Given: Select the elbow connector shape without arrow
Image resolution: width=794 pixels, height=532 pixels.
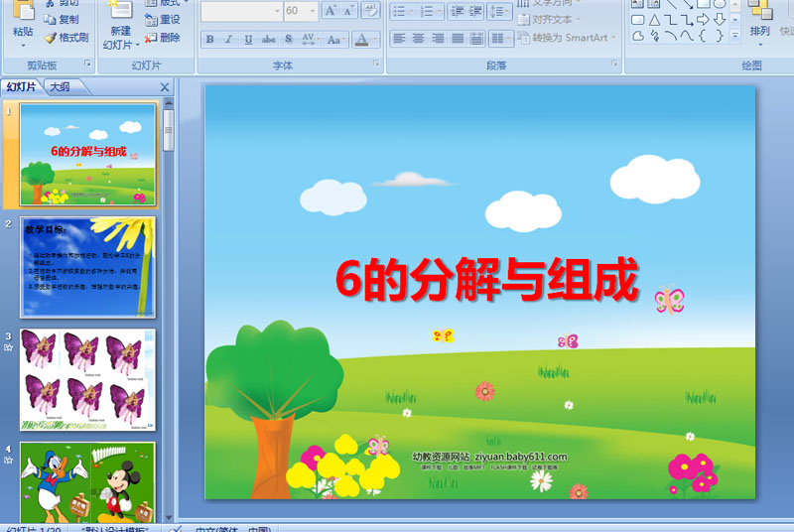Looking at the screenshot, I should tap(671, 20).
